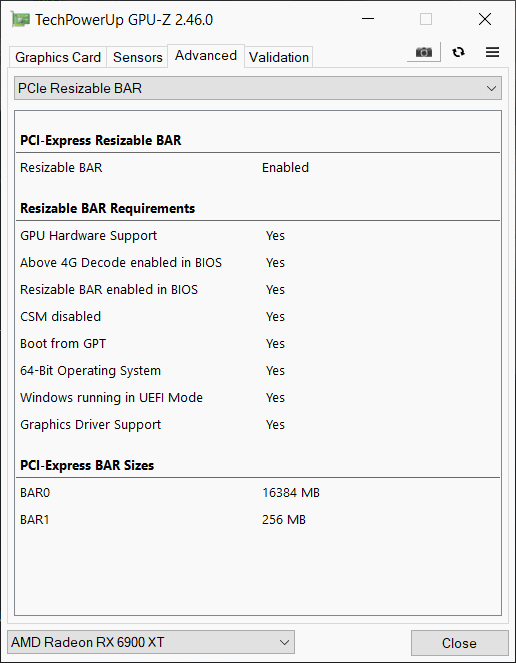
Task: Click the camera screenshot icon
Action: (x=424, y=52)
